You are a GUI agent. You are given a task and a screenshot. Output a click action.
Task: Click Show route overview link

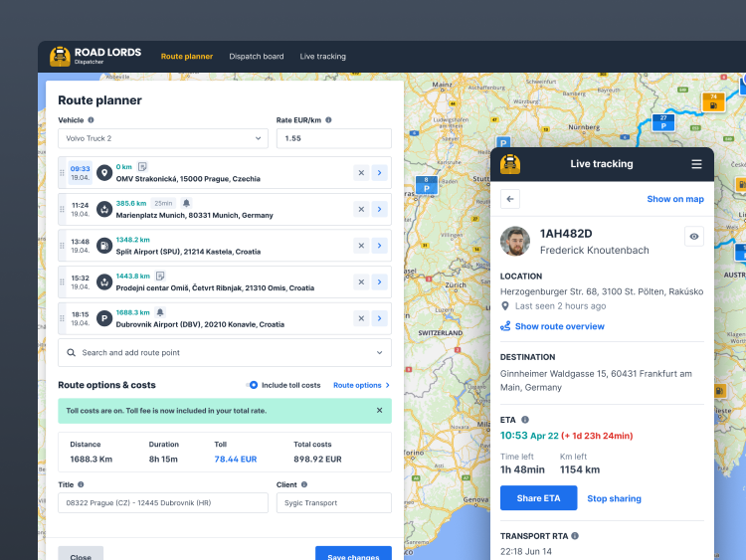[559, 326]
